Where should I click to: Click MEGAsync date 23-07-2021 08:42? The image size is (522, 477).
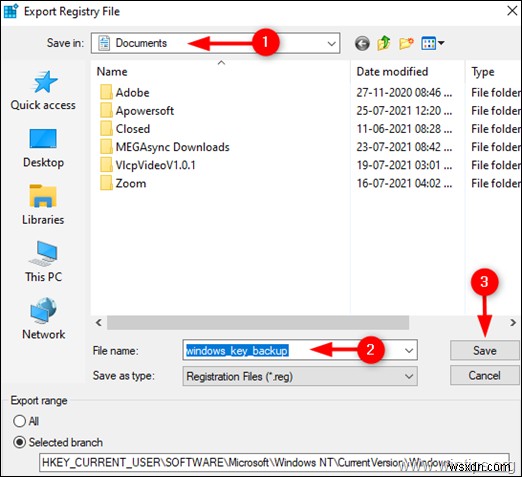pos(404,147)
